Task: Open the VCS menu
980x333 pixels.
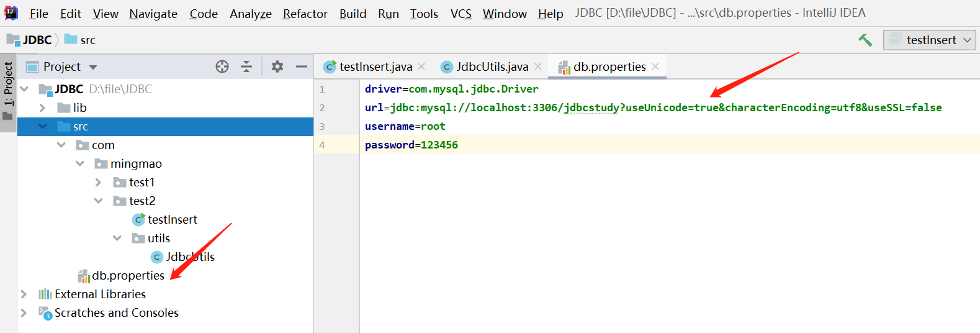Action: (461, 14)
